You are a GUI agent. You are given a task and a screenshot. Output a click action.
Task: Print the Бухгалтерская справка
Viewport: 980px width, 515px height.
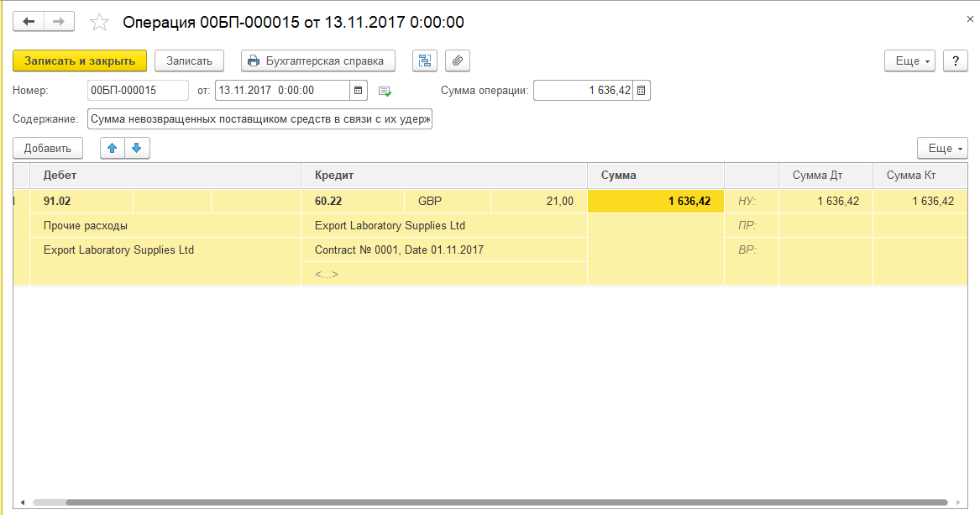click(317, 60)
